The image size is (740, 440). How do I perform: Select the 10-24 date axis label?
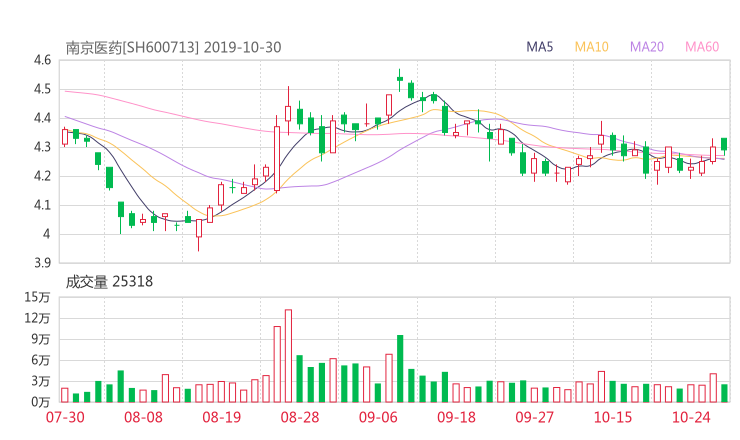pyautogui.click(x=691, y=417)
